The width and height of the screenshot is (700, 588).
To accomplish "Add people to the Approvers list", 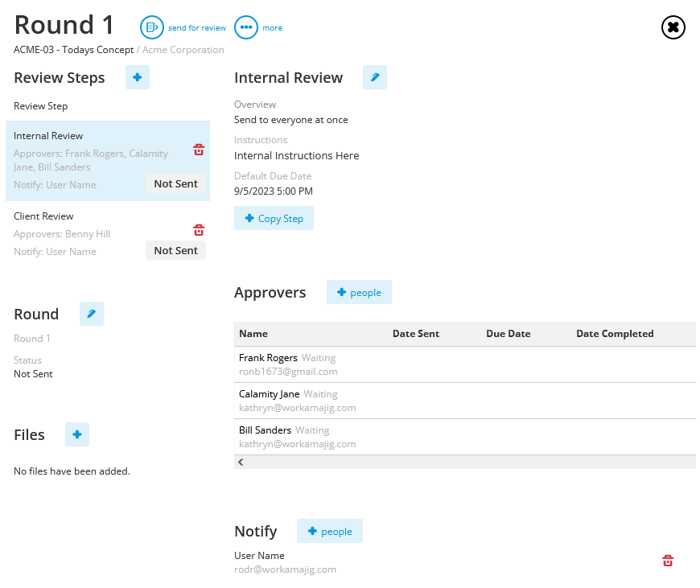I will pyautogui.click(x=359, y=292).
